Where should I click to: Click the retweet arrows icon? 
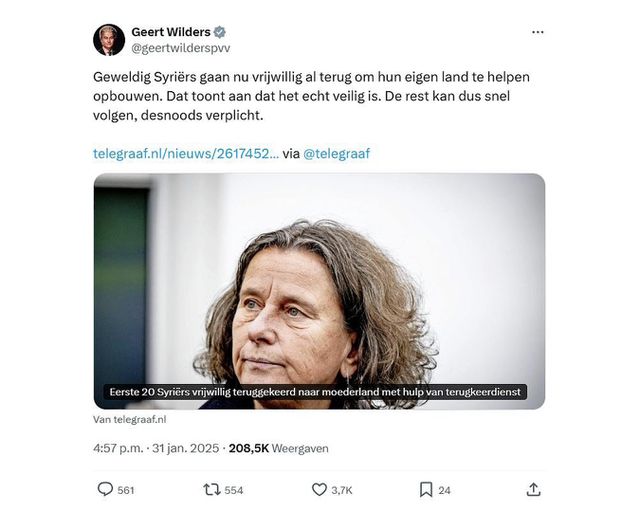tap(212, 490)
